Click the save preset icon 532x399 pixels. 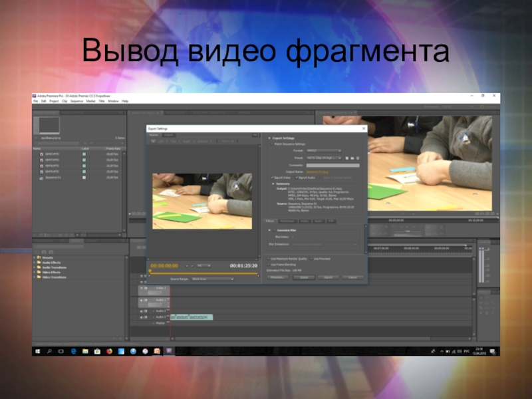(x=346, y=158)
